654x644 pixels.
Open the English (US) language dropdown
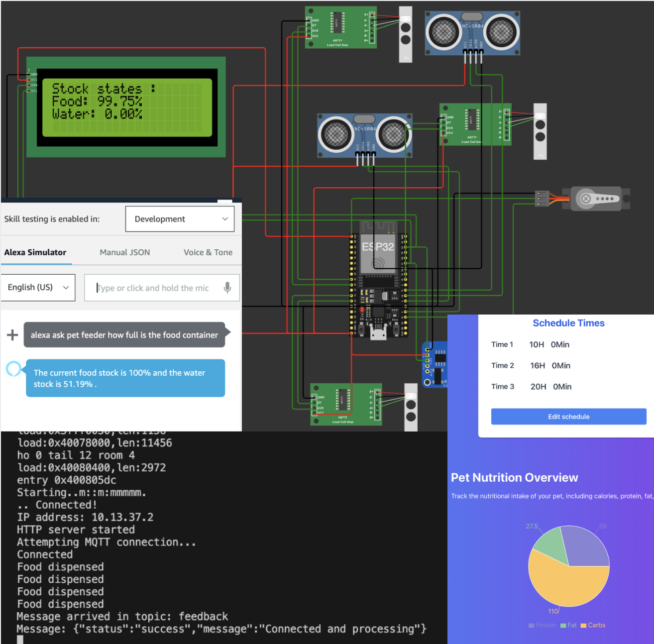pyautogui.click(x=38, y=288)
